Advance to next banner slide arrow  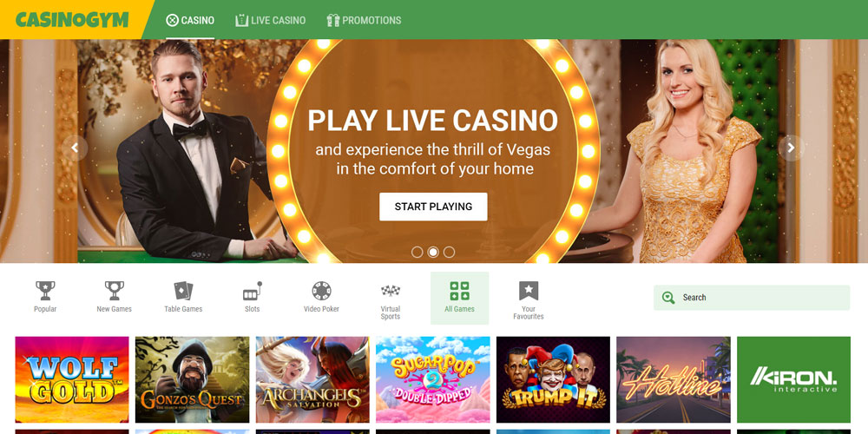[791, 148]
